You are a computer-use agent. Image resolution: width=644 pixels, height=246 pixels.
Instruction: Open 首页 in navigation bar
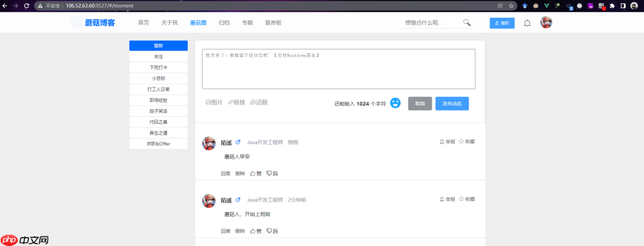[x=144, y=23]
